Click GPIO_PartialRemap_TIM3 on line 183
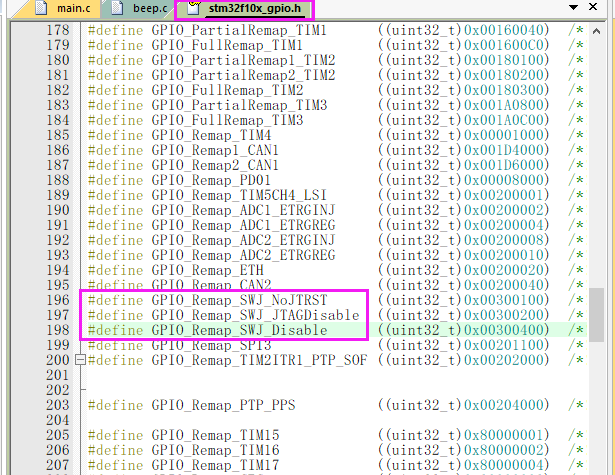This screenshot has height=475, width=615. [x=239, y=105]
